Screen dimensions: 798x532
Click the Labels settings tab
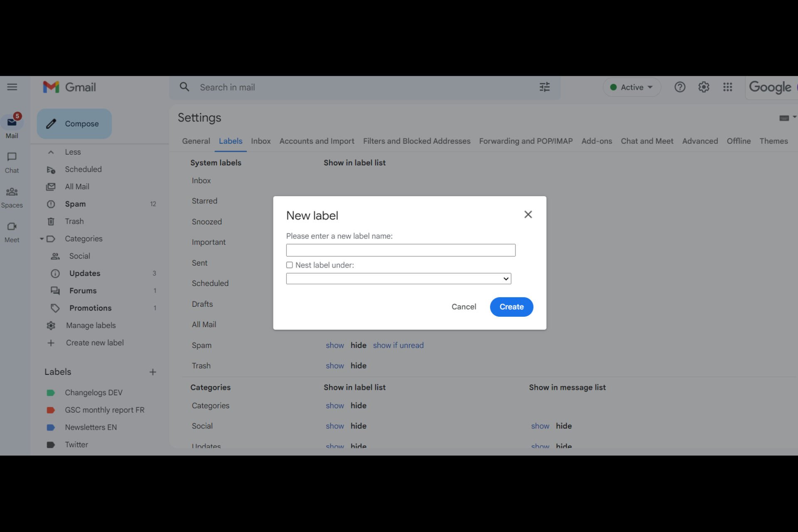[231, 141]
